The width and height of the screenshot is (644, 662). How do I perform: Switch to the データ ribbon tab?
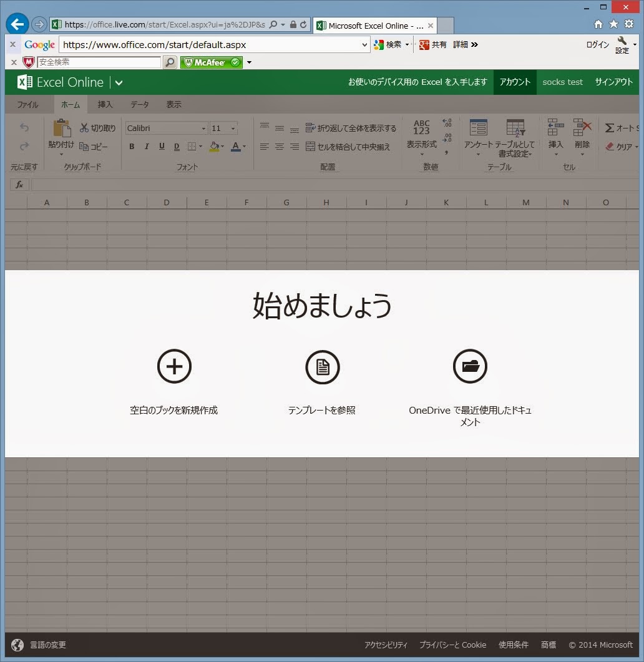tap(139, 104)
